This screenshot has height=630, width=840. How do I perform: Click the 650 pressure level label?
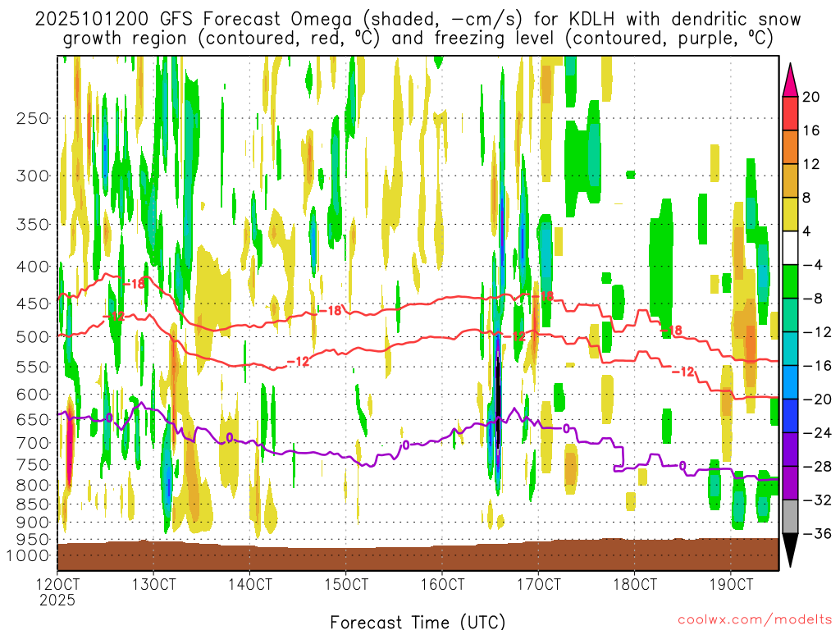coord(33,419)
